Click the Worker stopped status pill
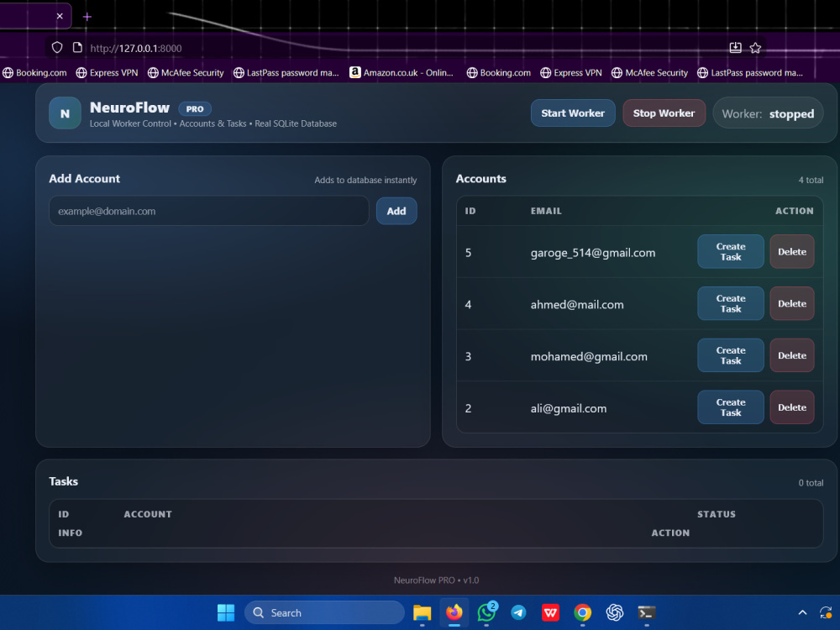This screenshot has height=630, width=840. click(768, 113)
